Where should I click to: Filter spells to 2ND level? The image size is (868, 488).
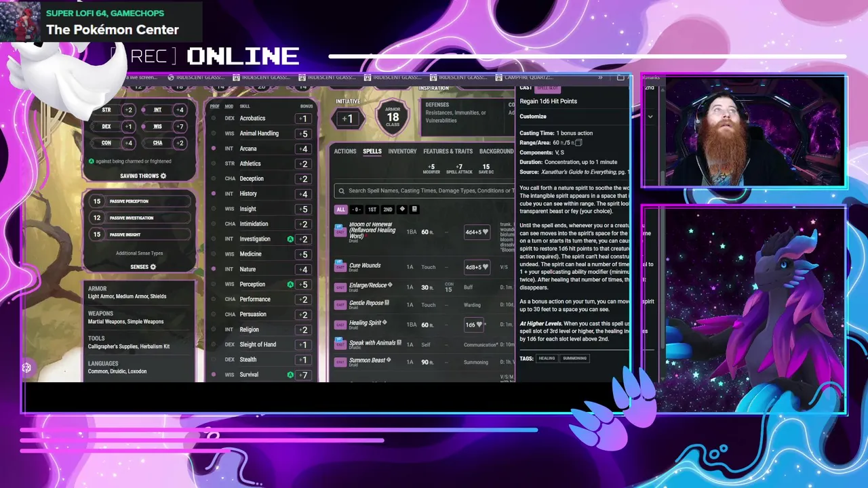tap(388, 209)
